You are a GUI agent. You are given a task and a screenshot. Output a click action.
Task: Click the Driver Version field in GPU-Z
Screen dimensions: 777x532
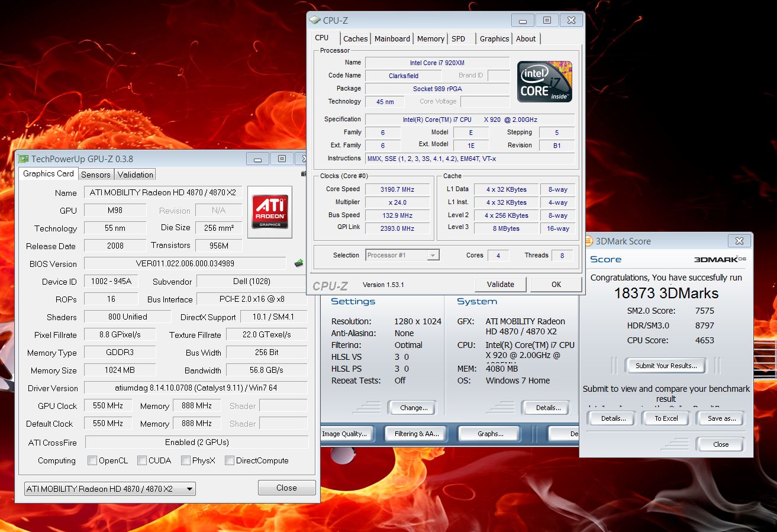(196, 388)
